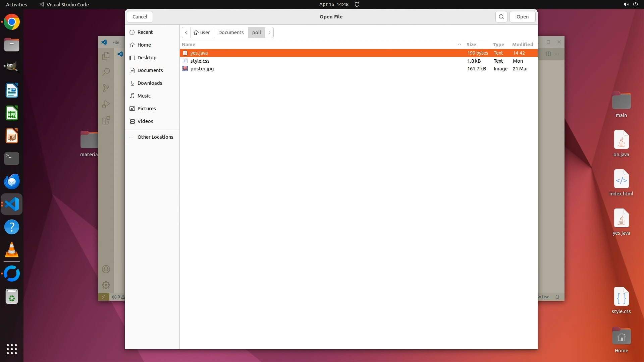Viewport: 644px width, 362px height.
Task: Click the search icon in the Open File dialog
Action: [501, 17]
